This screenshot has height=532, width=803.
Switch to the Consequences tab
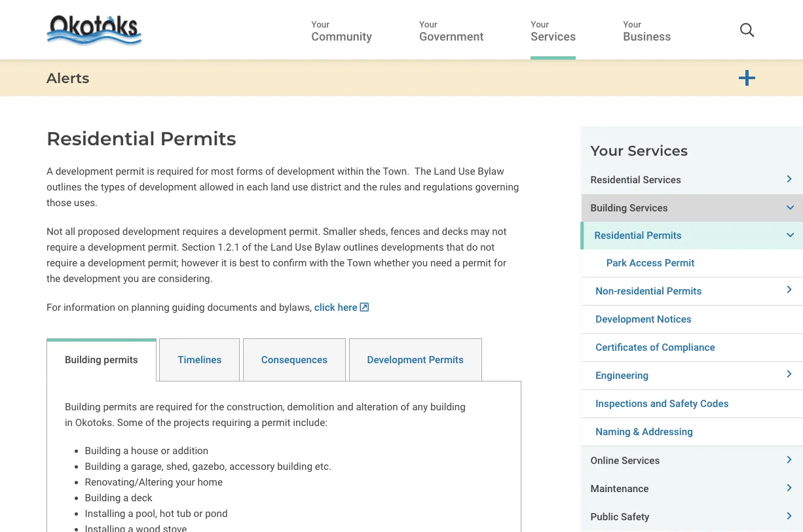294,360
